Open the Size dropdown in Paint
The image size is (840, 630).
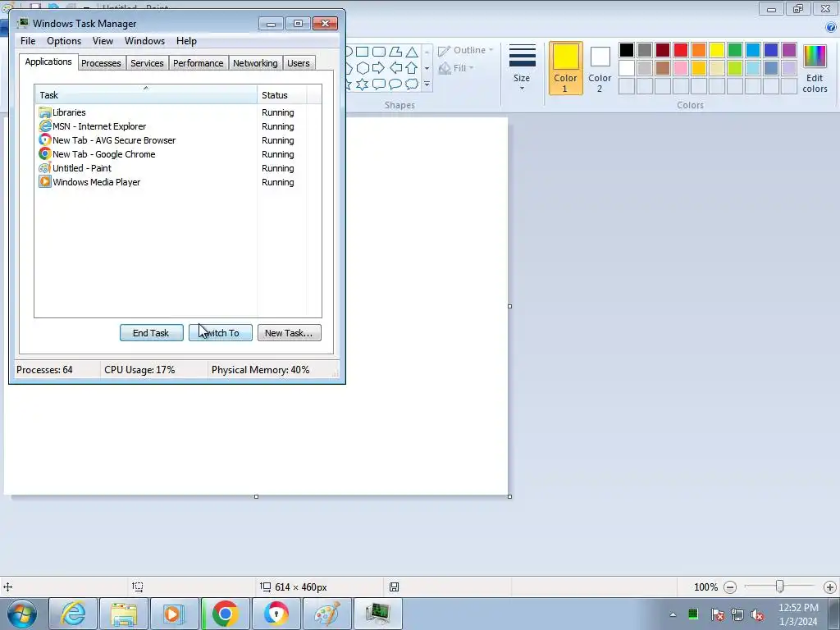click(522, 69)
